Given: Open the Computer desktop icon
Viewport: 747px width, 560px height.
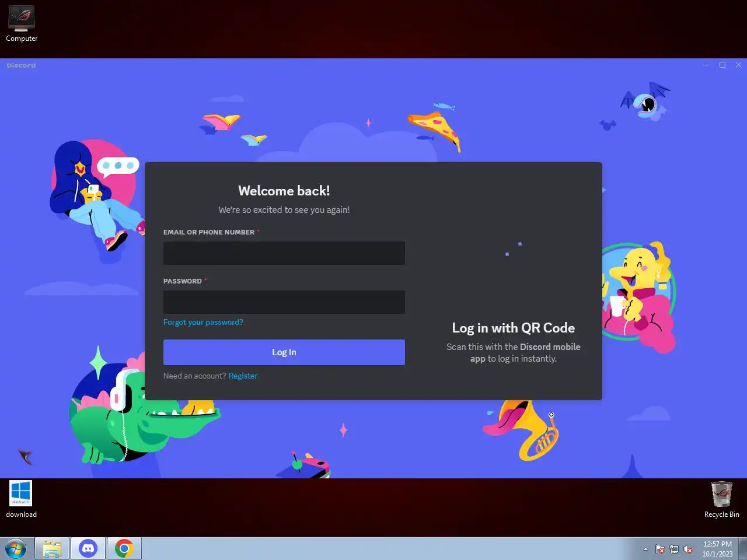Looking at the screenshot, I should pyautogui.click(x=22, y=24).
